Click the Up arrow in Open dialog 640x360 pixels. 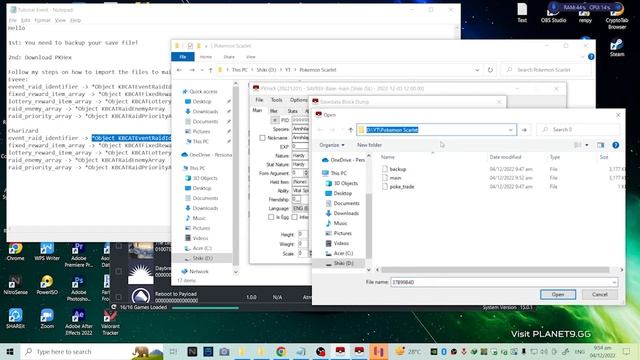tap(350, 130)
